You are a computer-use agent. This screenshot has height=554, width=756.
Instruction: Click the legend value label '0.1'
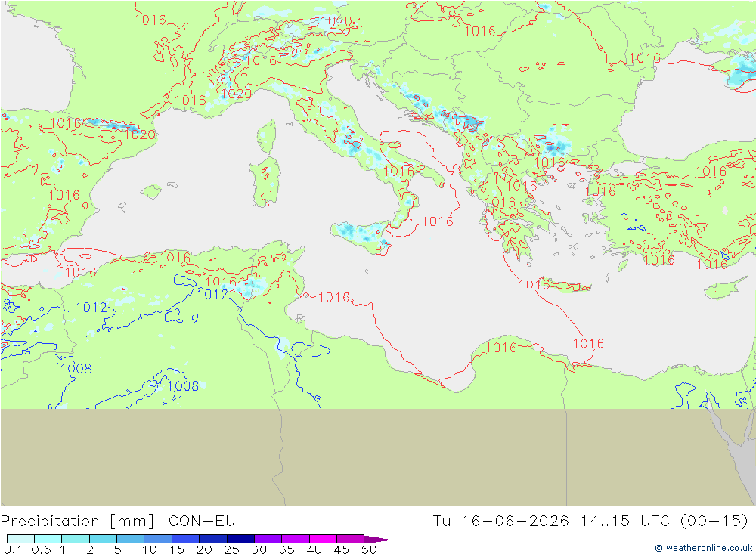12,549
